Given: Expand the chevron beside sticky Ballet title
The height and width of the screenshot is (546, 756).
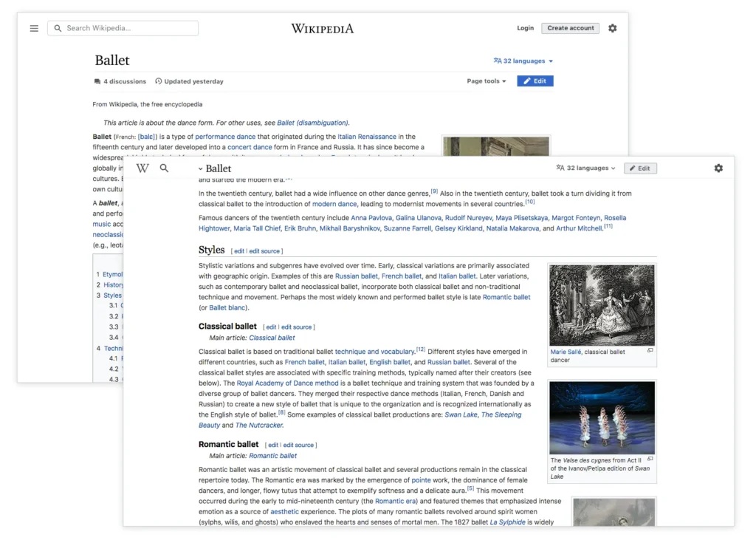Looking at the screenshot, I should coord(201,168).
